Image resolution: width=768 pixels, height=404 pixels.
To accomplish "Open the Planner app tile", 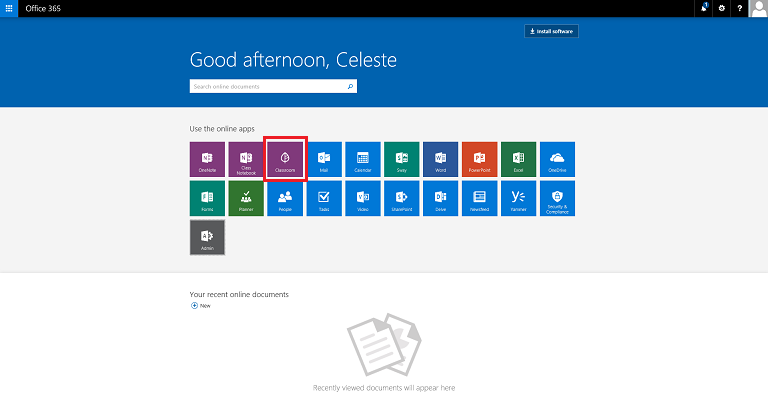I will tap(246, 198).
